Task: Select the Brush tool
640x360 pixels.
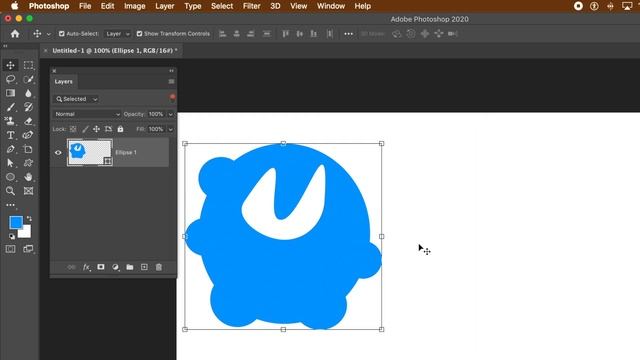Action: tap(10, 107)
